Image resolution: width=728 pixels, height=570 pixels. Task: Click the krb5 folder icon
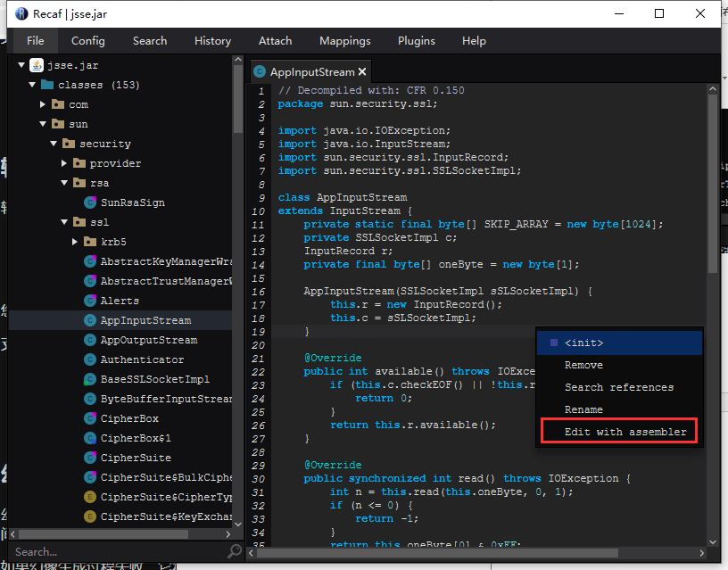click(90, 242)
